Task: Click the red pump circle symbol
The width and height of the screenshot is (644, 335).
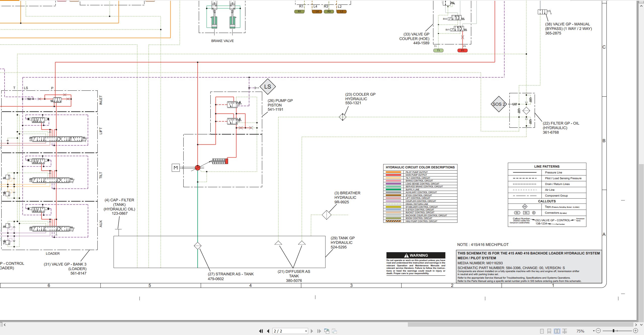Action: pos(198,168)
